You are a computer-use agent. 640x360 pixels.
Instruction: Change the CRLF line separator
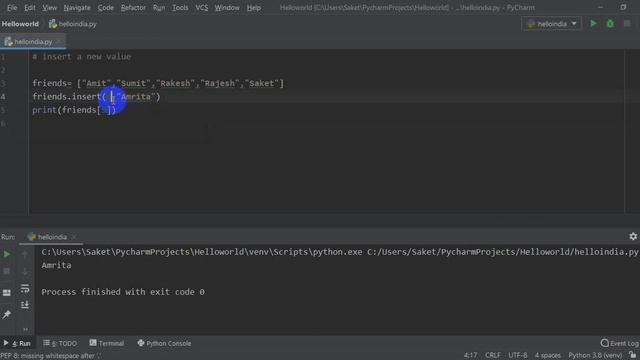coord(493,356)
